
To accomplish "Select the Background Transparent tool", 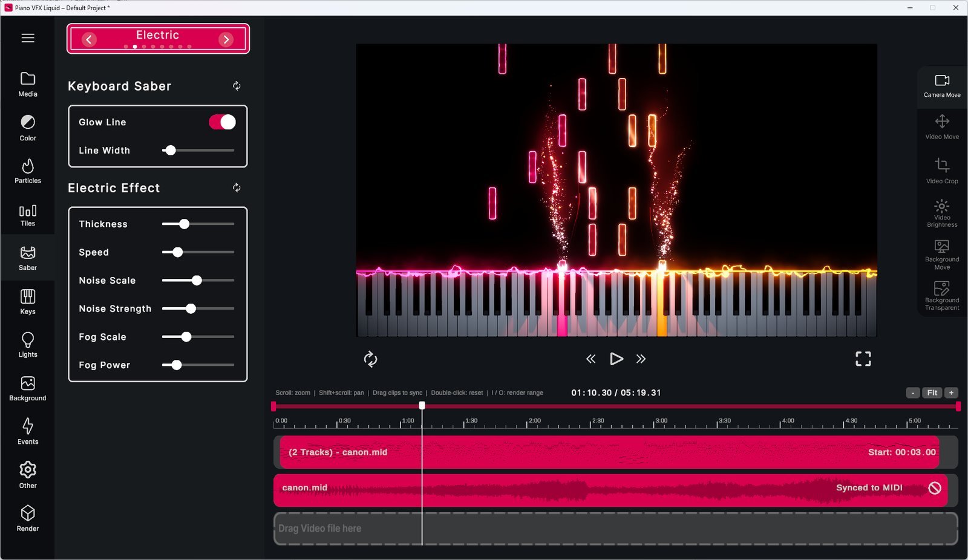I will click(942, 296).
